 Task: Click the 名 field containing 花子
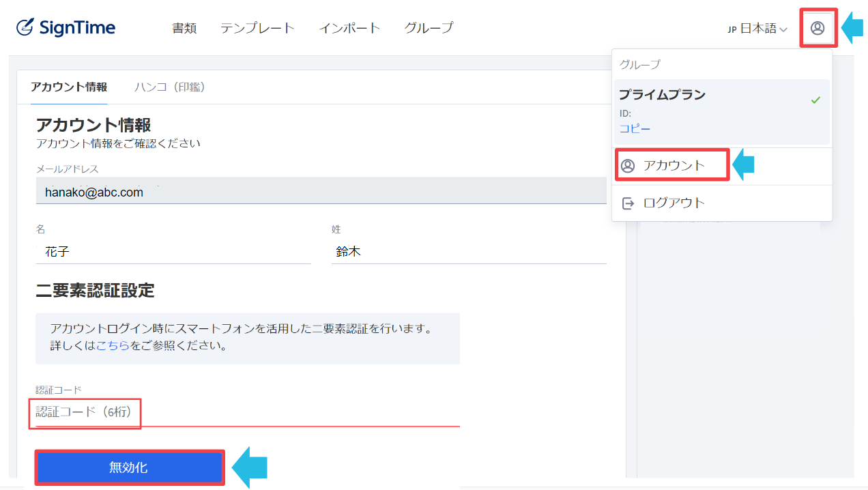click(x=173, y=252)
